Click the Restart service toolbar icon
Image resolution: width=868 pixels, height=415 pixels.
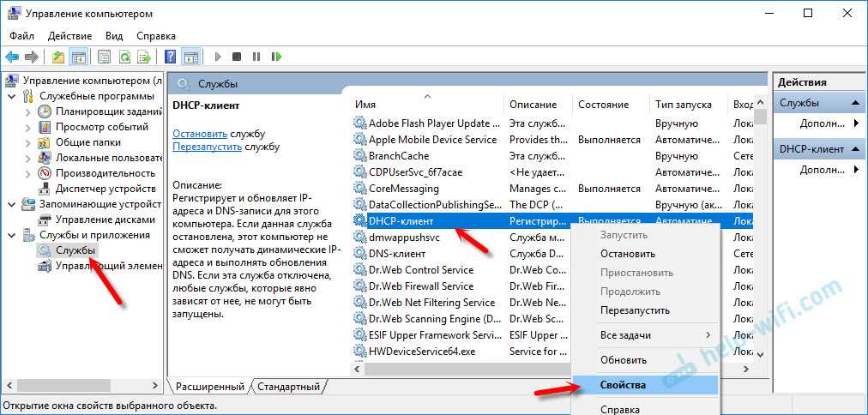pos(276,57)
